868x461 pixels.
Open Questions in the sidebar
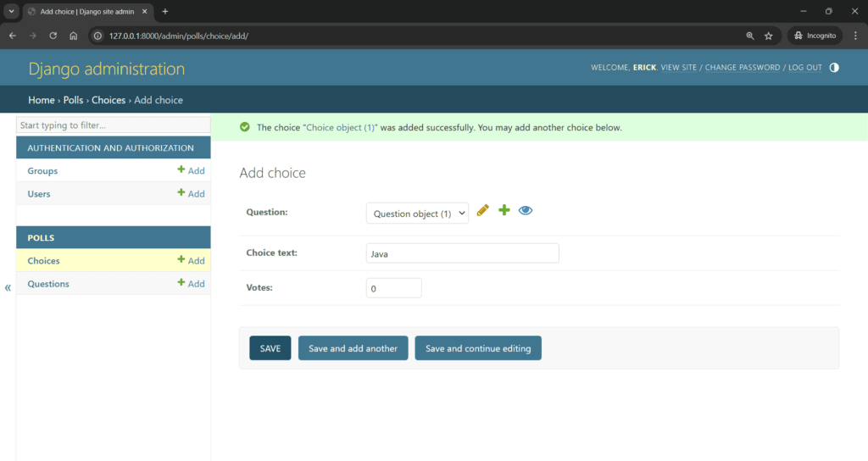coord(48,284)
